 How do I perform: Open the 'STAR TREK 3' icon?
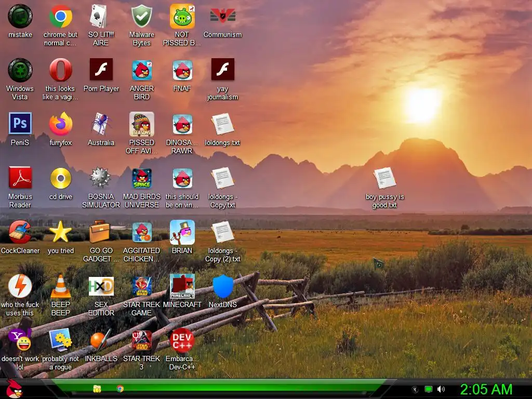[141, 340]
